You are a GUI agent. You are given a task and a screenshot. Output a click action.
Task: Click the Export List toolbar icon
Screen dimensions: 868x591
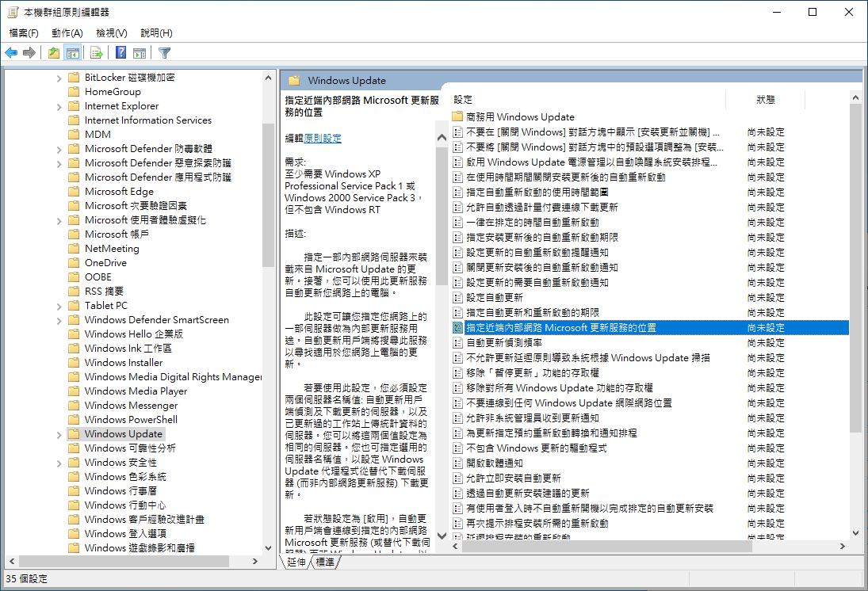(97, 52)
